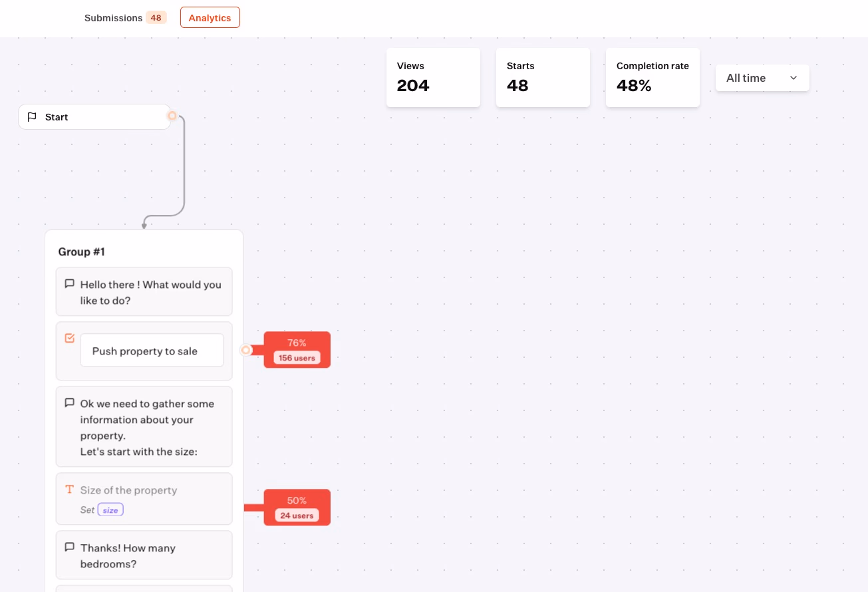Select the Group #1 title

pos(81,251)
